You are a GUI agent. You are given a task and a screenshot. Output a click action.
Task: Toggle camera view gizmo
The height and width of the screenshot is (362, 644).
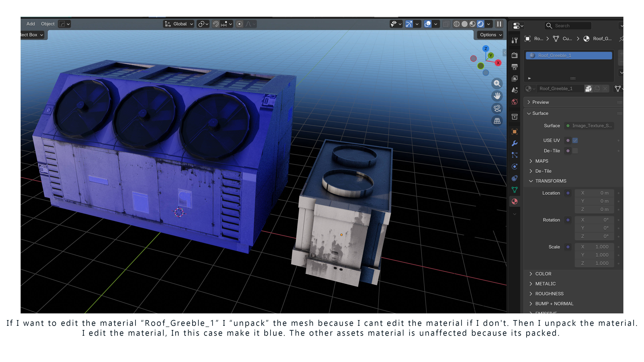point(497,108)
